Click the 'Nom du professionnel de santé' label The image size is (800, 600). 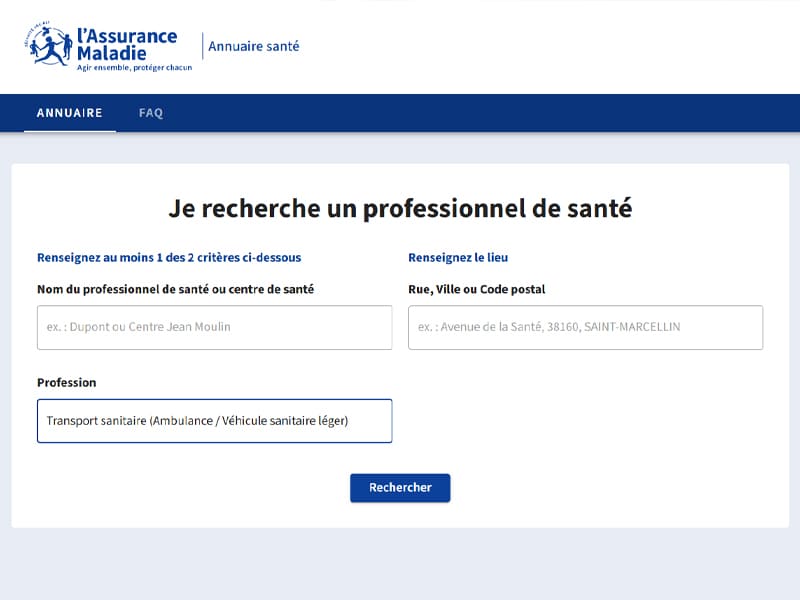pos(176,289)
